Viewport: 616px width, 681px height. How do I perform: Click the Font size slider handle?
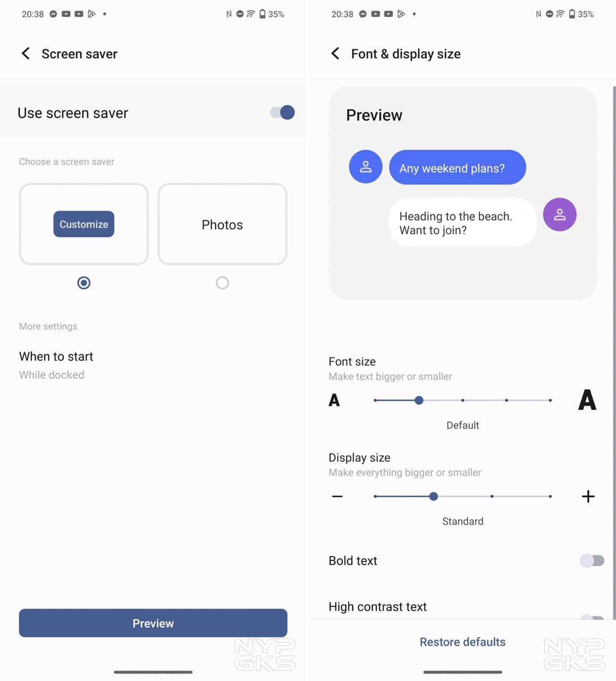click(x=419, y=400)
